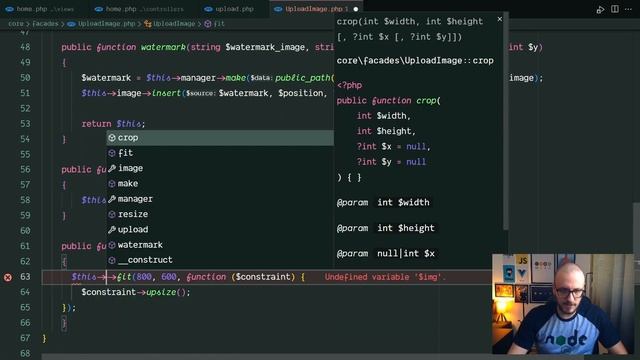Click the unsaved dot on UploadImage.php tab
This screenshot has width=640, height=360.
coord(356,9)
